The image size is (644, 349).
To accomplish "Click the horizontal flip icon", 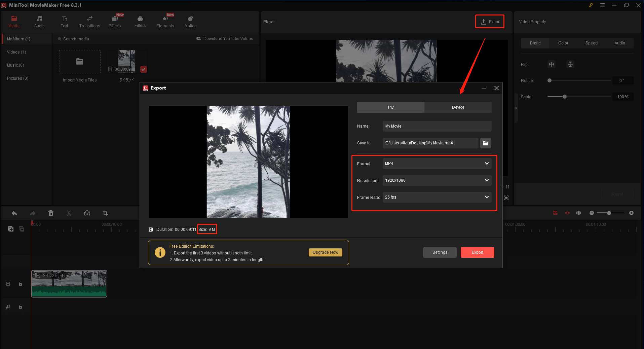I will click(x=552, y=64).
